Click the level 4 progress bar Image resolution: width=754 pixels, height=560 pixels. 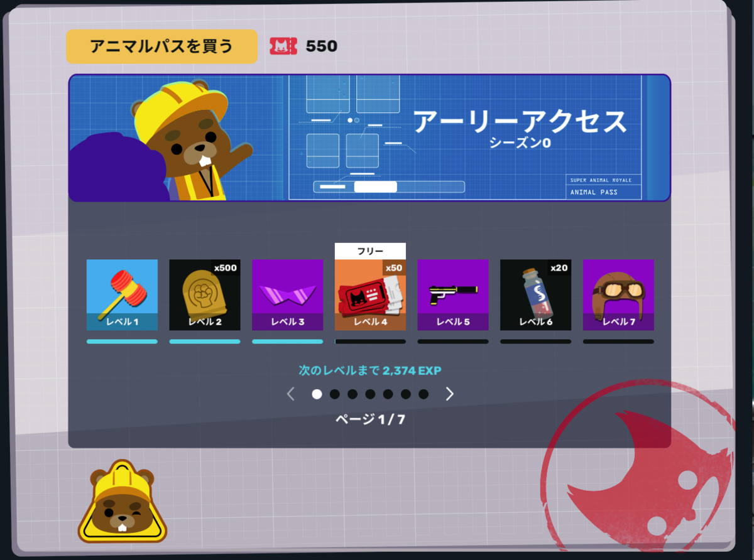pyautogui.click(x=370, y=342)
